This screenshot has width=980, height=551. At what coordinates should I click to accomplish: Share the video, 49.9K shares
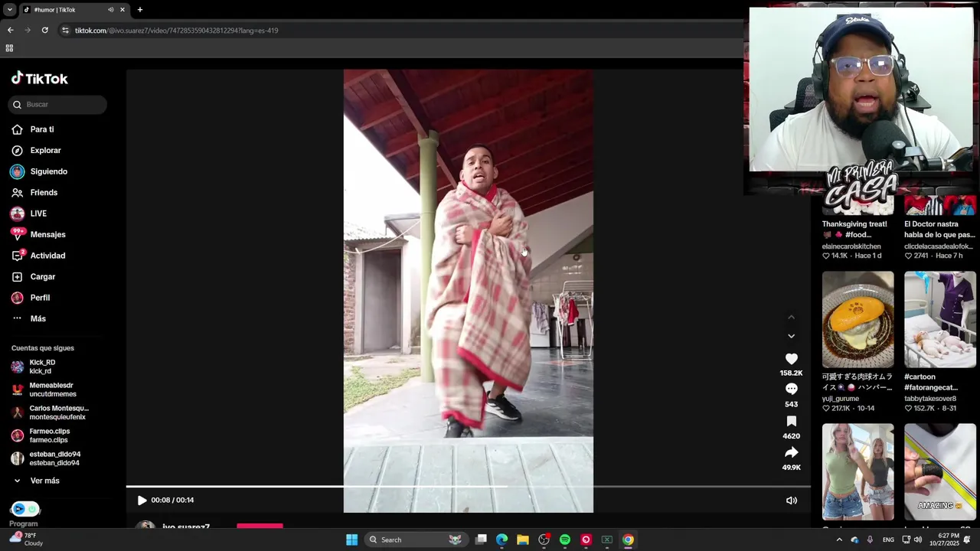pos(792,453)
